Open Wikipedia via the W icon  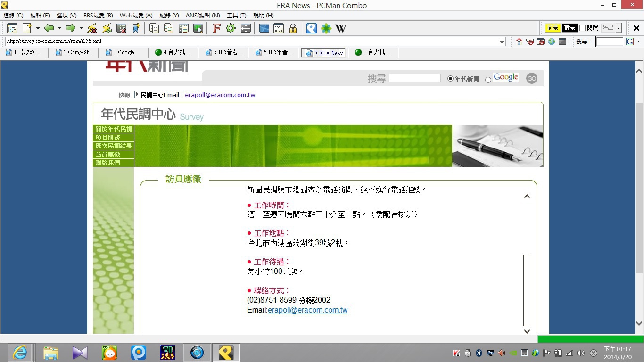pyautogui.click(x=341, y=28)
